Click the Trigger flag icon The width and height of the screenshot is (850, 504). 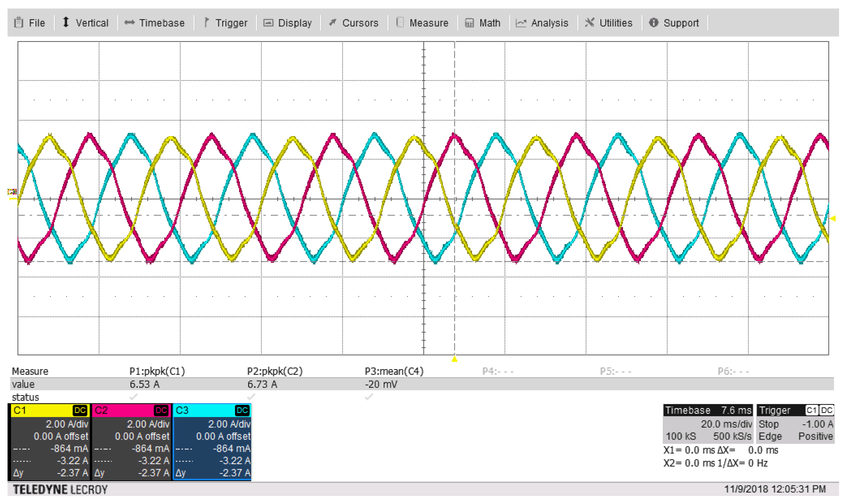tap(206, 22)
